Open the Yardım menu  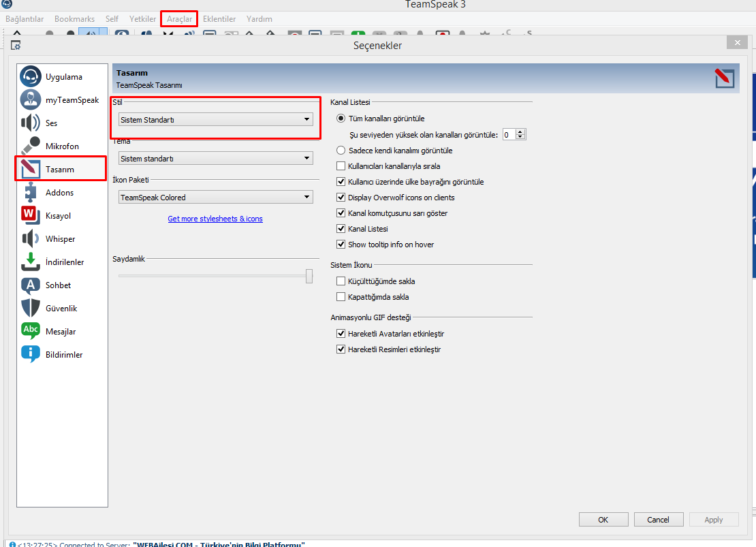pos(259,19)
